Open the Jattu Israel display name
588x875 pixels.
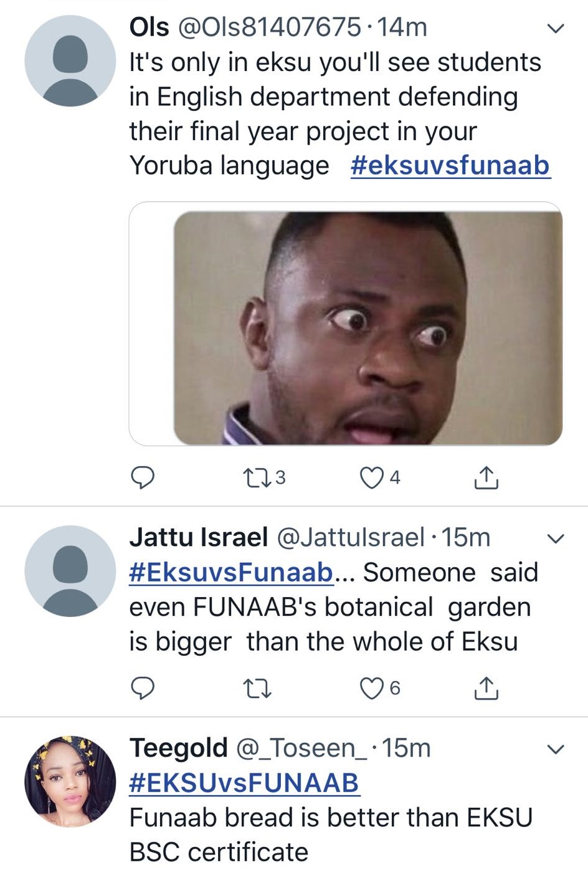(198, 537)
